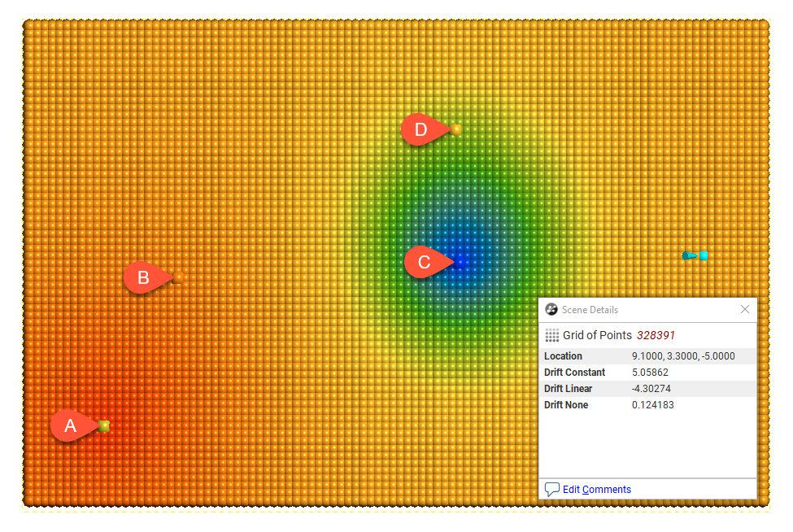The width and height of the screenshot is (793, 532).
Task: Select the orange data point beside label B
Action: (x=178, y=277)
